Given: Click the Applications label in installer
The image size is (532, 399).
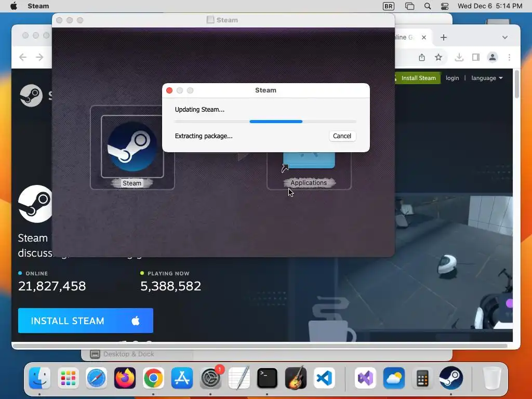Looking at the screenshot, I should (309, 182).
